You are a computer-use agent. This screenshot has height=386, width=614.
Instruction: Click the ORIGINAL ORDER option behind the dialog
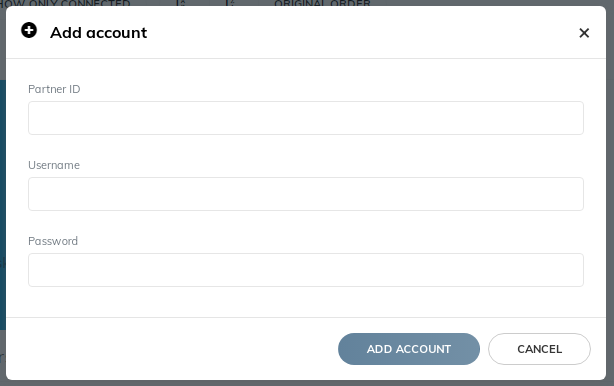[x=322, y=3]
